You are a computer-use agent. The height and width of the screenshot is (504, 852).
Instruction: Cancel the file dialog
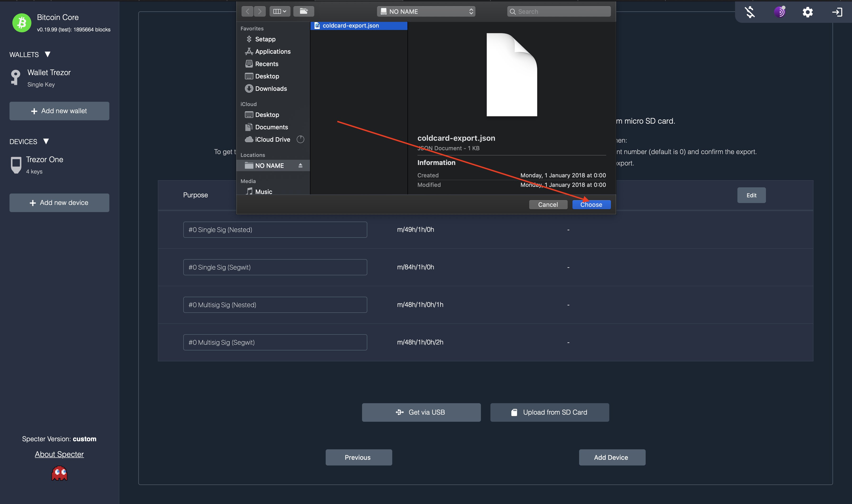(548, 204)
